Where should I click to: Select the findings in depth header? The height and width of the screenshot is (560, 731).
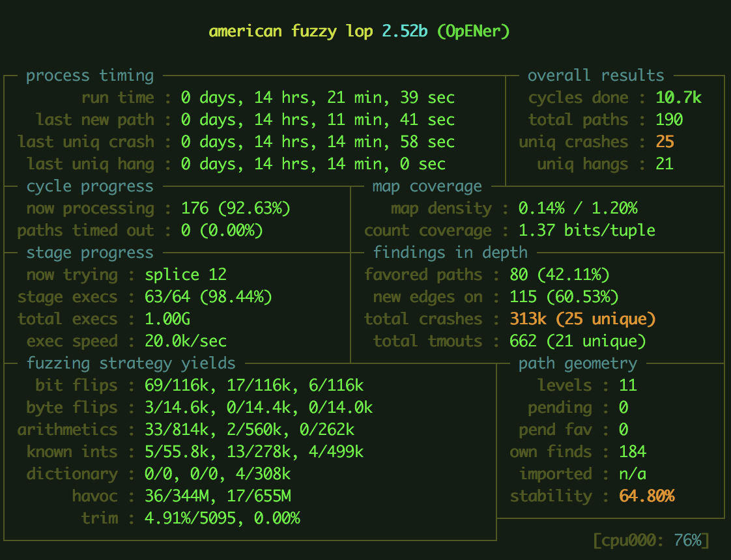451,252
